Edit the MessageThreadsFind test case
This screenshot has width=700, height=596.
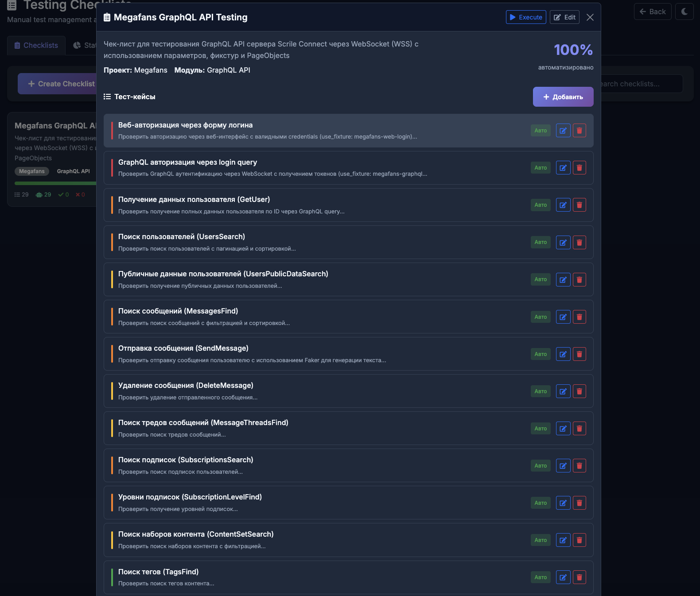(x=563, y=428)
